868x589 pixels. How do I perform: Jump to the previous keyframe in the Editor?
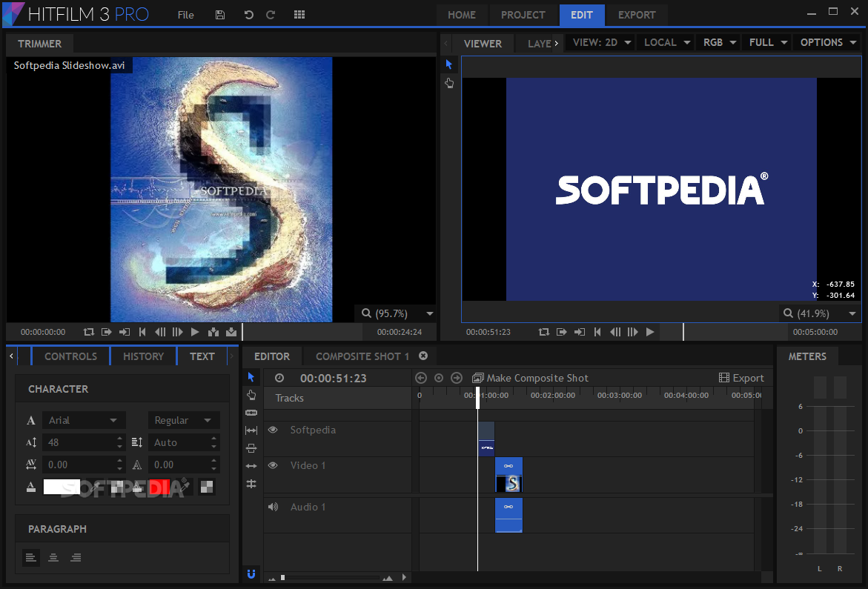tap(421, 378)
